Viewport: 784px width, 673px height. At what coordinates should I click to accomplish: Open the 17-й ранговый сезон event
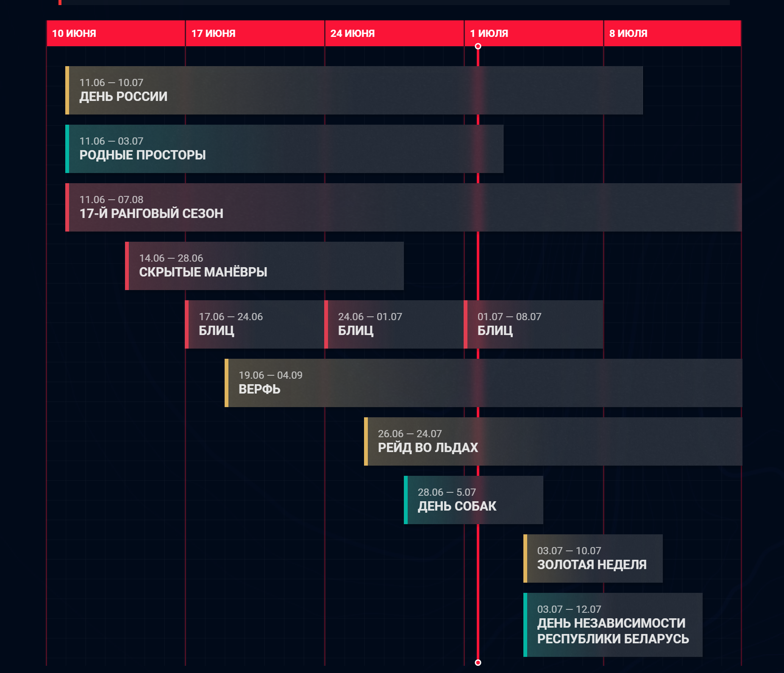403,207
